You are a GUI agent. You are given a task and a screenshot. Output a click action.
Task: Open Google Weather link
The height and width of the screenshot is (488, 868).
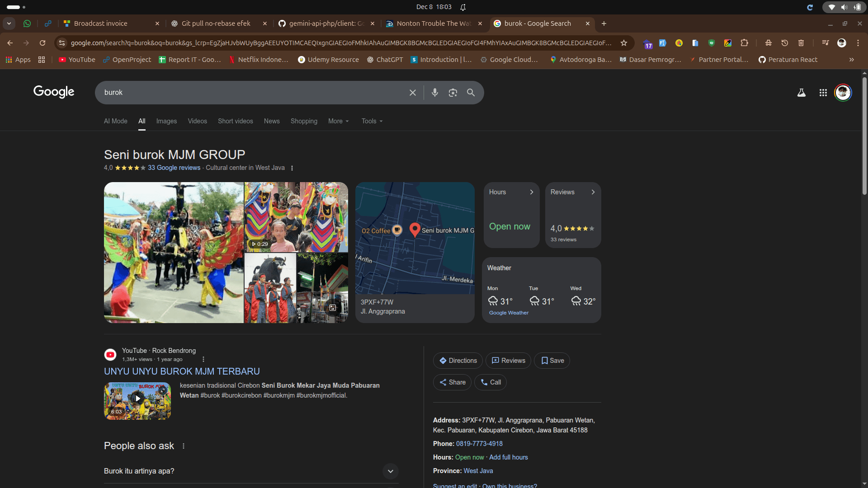click(509, 313)
